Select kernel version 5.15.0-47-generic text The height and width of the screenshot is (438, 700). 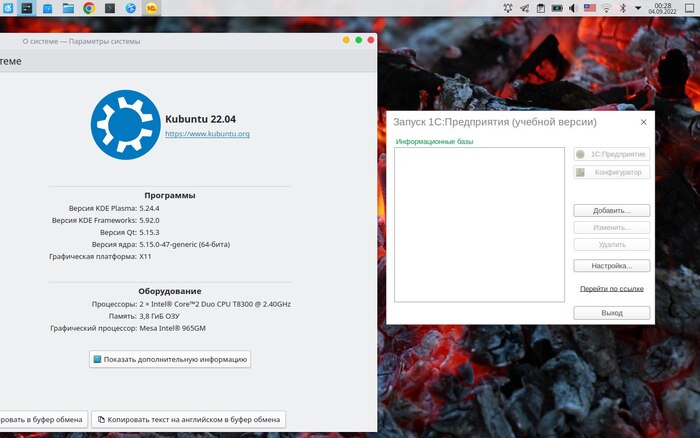[184, 244]
